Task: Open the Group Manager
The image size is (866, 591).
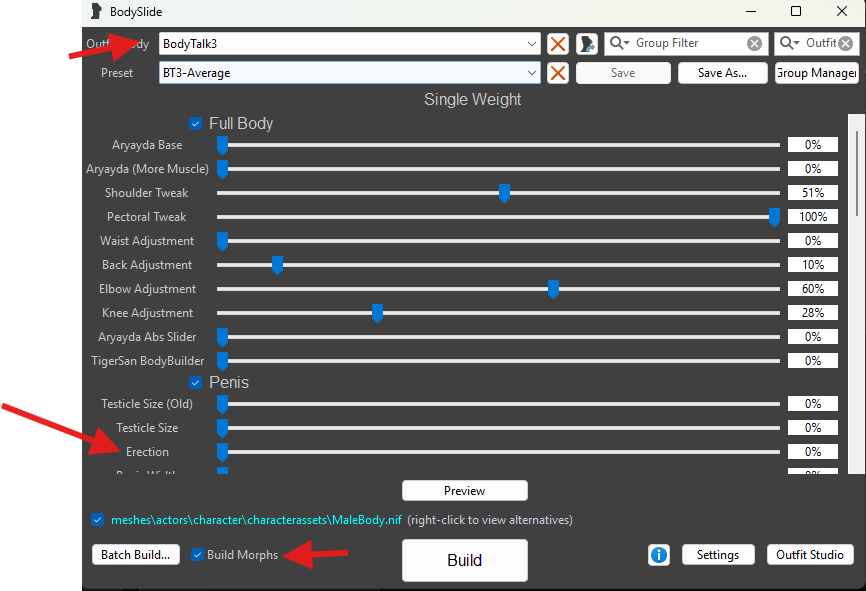Action: 817,73
